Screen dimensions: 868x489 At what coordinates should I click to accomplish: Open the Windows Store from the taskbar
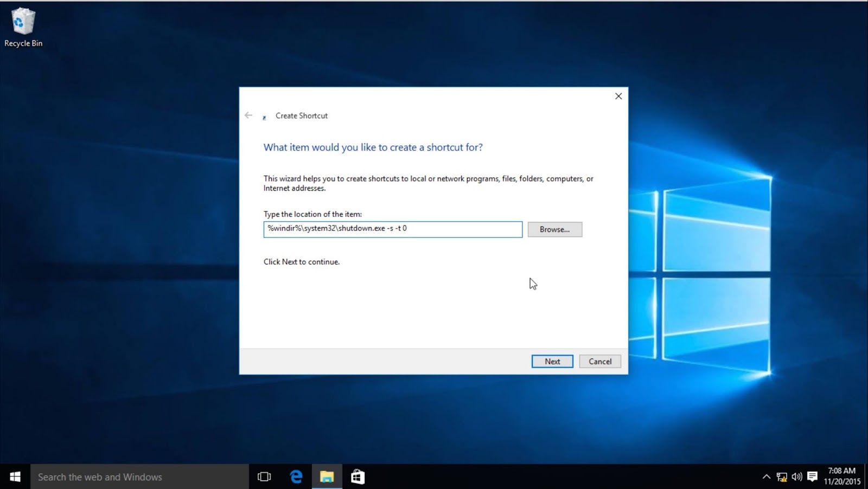coord(358,477)
